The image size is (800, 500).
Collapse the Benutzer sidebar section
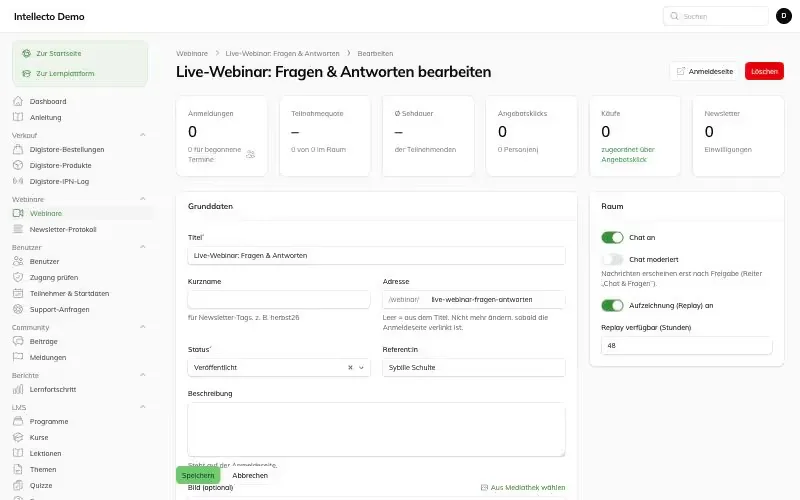point(143,247)
